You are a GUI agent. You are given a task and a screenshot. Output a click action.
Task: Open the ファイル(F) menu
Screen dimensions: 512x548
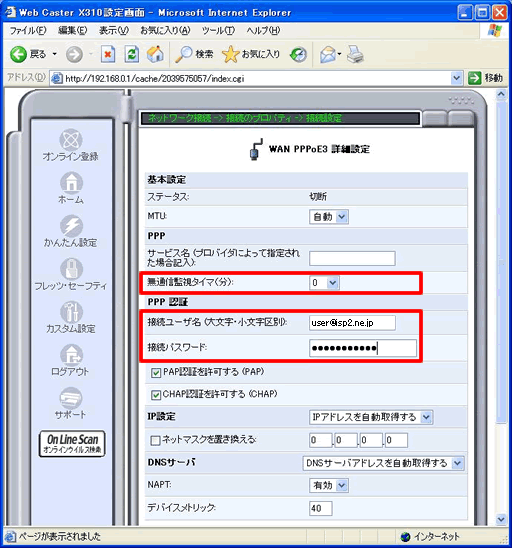pos(28,31)
